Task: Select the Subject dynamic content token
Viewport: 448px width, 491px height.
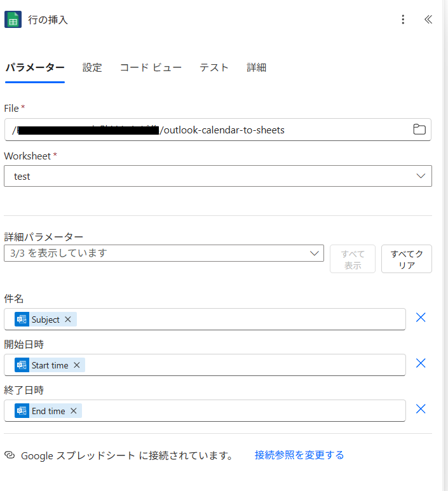Action: (x=45, y=319)
